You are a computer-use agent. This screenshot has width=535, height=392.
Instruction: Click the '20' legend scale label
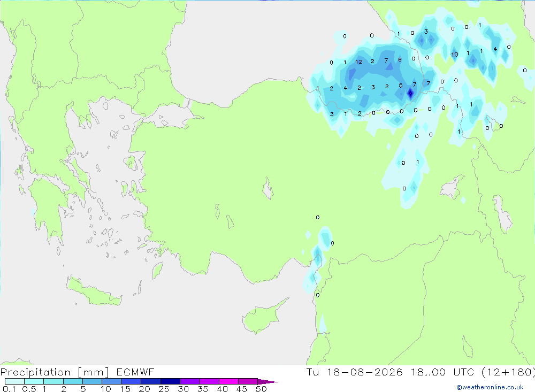pyautogui.click(x=144, y=389)
